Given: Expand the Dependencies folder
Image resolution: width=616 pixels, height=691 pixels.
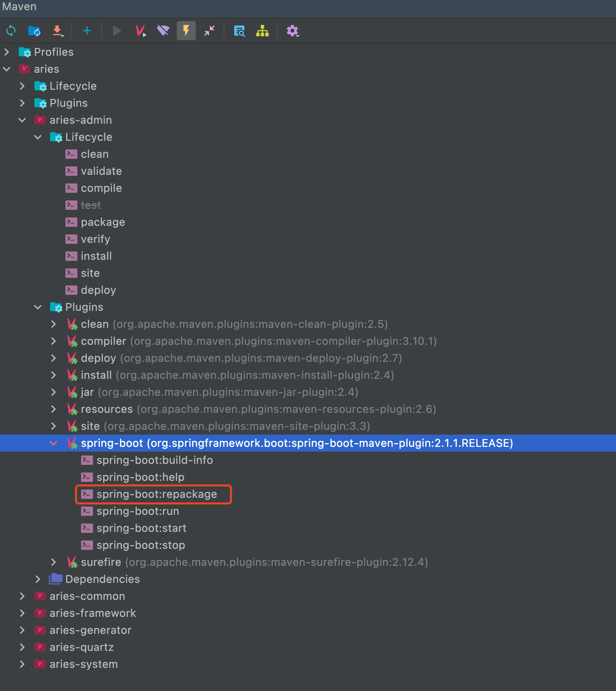Looking at the screenshot, I should pos(38,579).
